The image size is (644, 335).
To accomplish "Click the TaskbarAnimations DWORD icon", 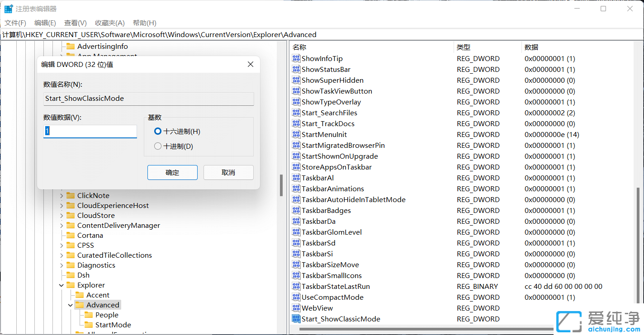I will (296, 189).
